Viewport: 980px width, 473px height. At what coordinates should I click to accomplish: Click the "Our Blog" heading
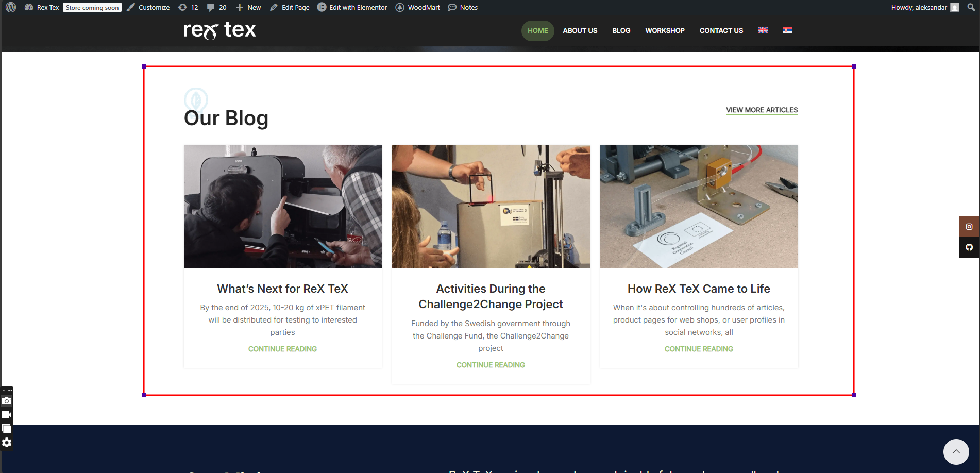(226, 118)
